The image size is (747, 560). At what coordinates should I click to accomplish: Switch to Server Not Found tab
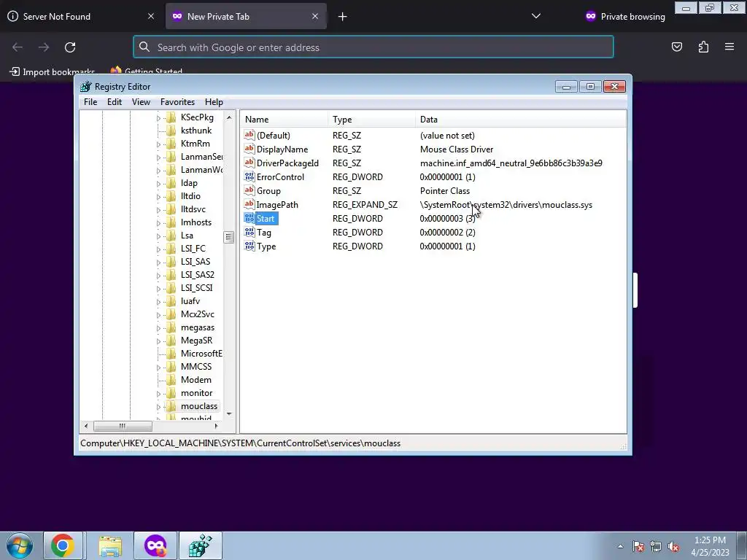point(81,16)
